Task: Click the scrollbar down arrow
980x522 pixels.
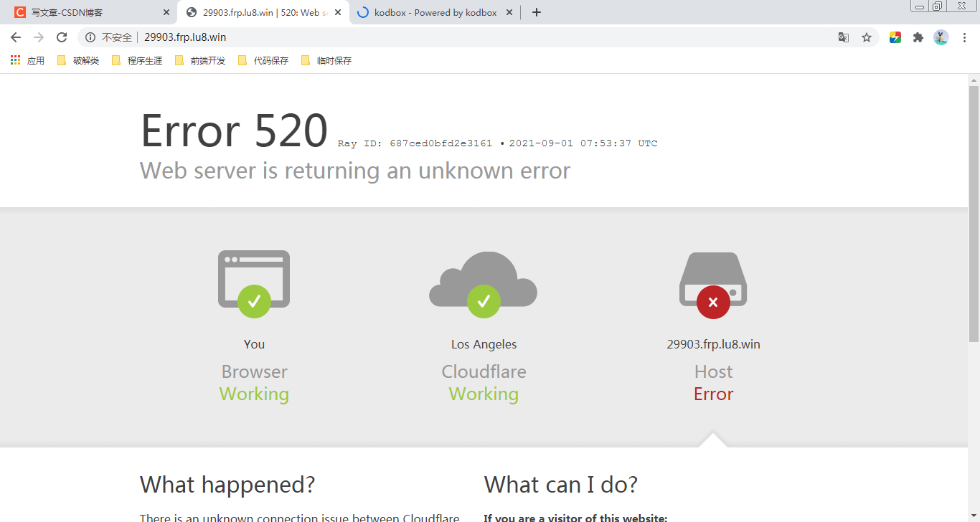Action: click(x=974, y=516)
